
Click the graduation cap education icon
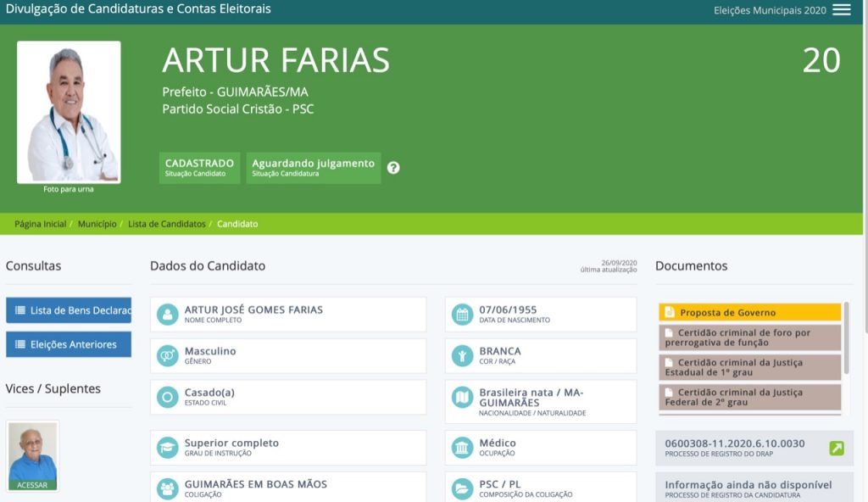[x=168, y=448]
